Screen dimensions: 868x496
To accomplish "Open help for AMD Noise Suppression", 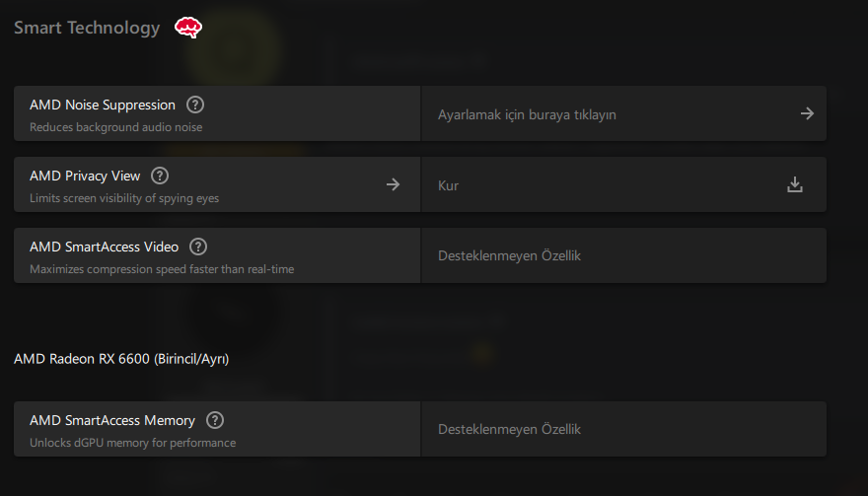I will pyautogui.click(x=195, y=105).
